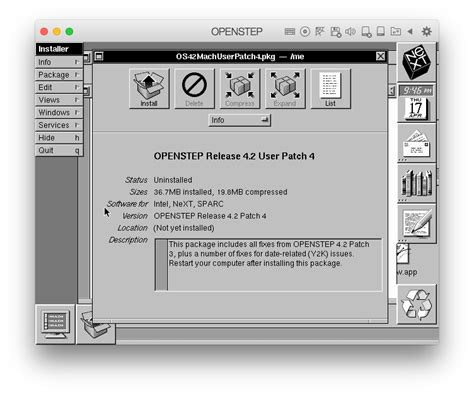Viewport: 474px width, 395px height.
Task: Choose Hide from the Installer menu
Action: click(x=59, y=138)
